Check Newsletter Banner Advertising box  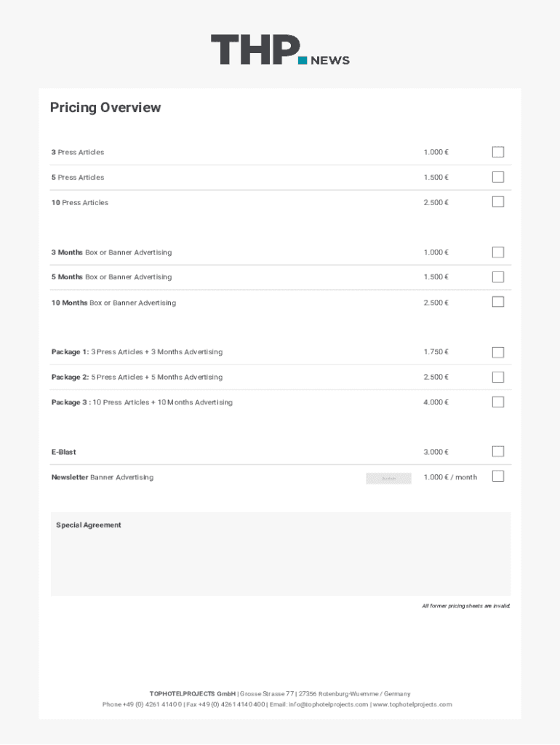tap(498, 477)
